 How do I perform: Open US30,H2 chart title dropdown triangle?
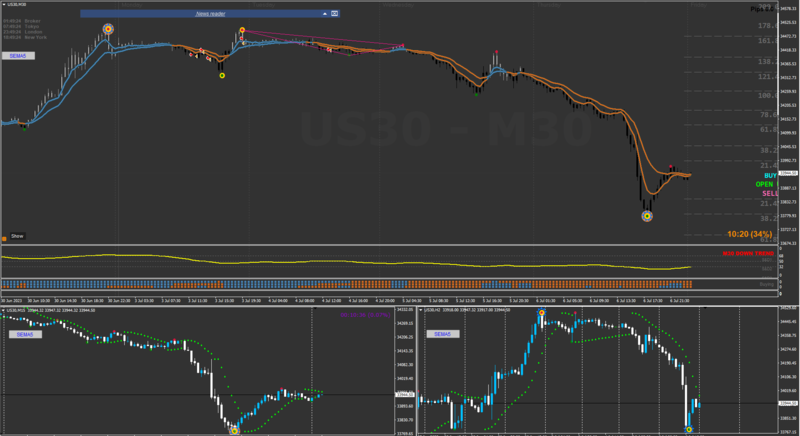(x=421, y=310)
